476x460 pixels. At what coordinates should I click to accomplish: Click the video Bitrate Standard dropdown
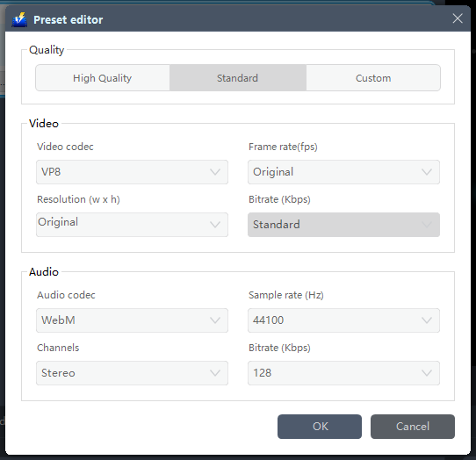[343, 225]
